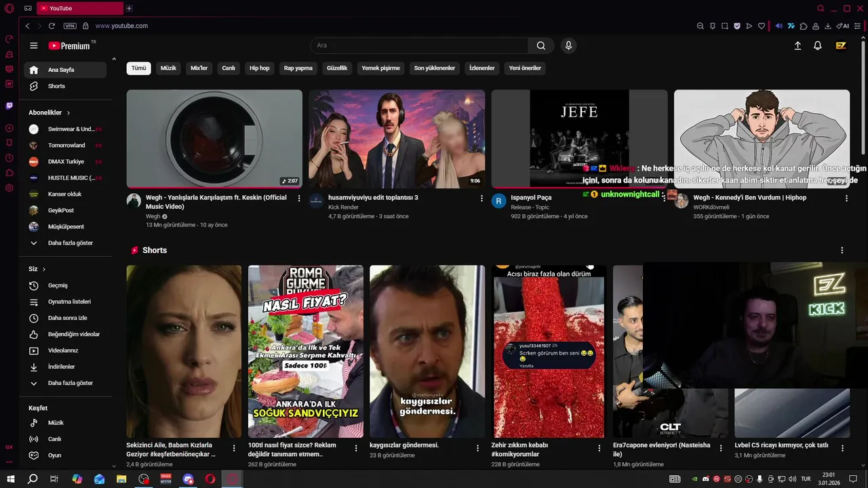The width and height of the screenshot is (868, 488).
Task: Open a new browser tab with plus
Action: point(129,8)
